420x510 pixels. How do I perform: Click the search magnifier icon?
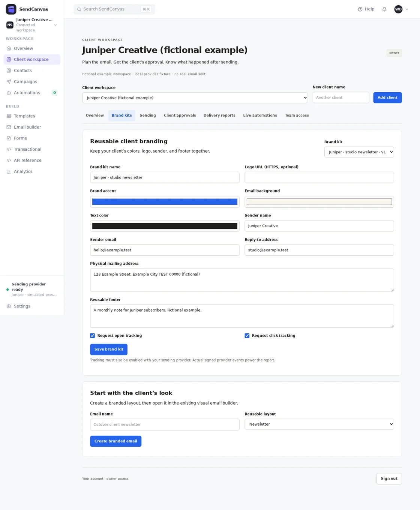coord(79,9)
